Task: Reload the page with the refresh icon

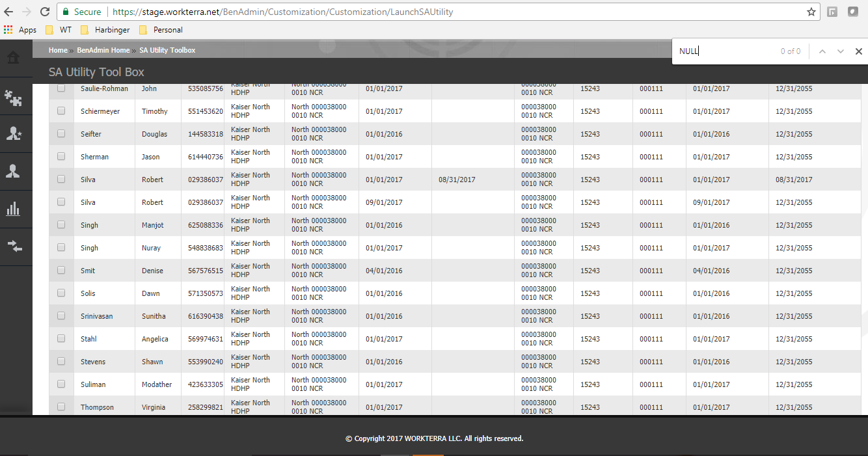Action: click(x=45, y=12)
